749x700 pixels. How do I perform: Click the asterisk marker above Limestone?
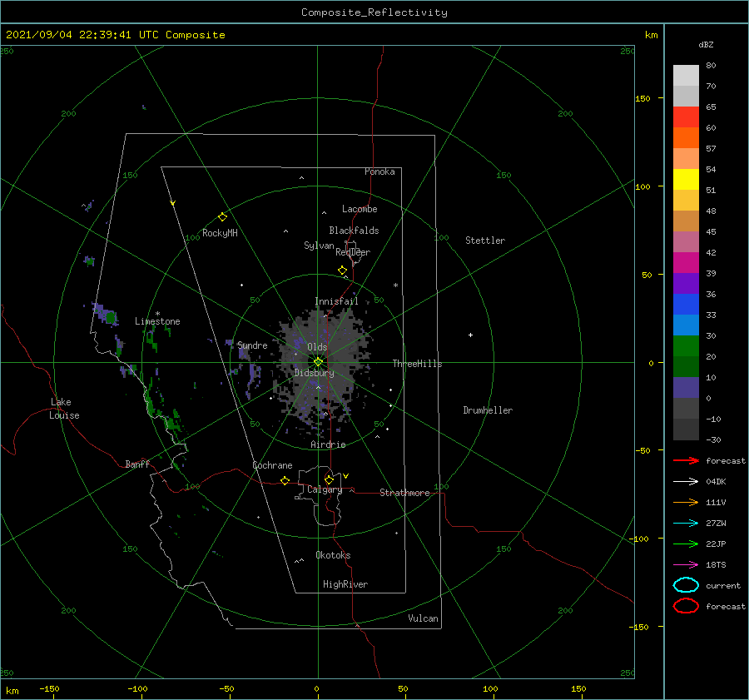157,314
